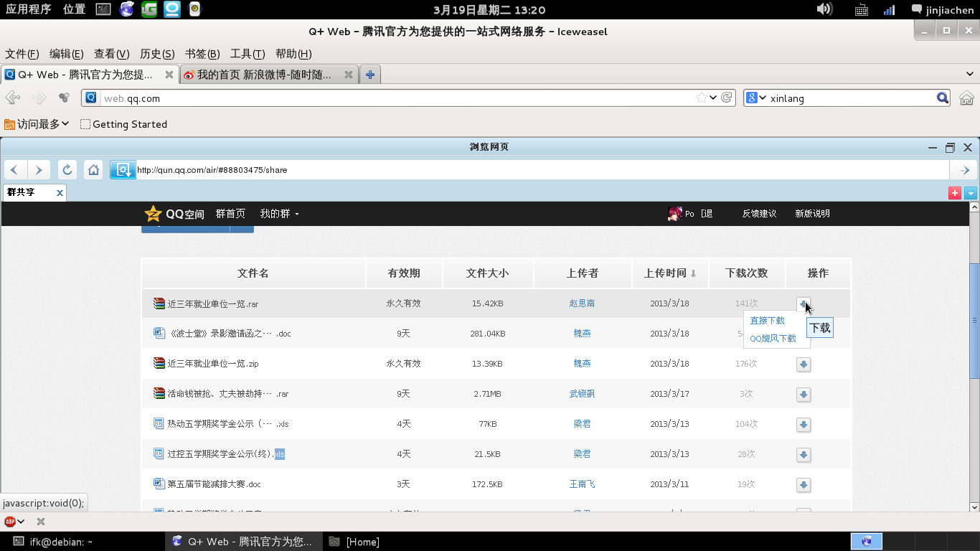Screen dimensions: 980x551
Task: Open uploader 赵思南's profile link
Action: tap(582, 303)
